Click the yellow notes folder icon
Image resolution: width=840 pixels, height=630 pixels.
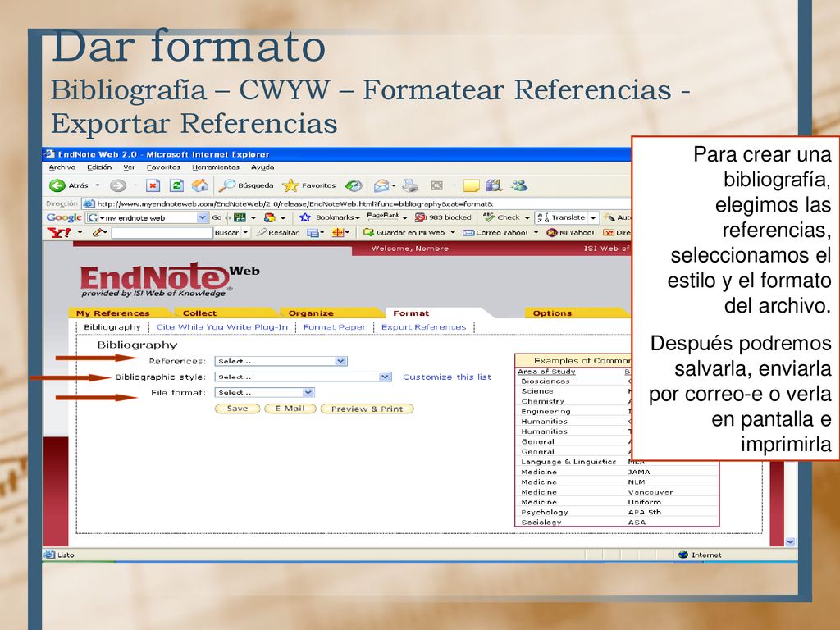(x=472, y=185)
